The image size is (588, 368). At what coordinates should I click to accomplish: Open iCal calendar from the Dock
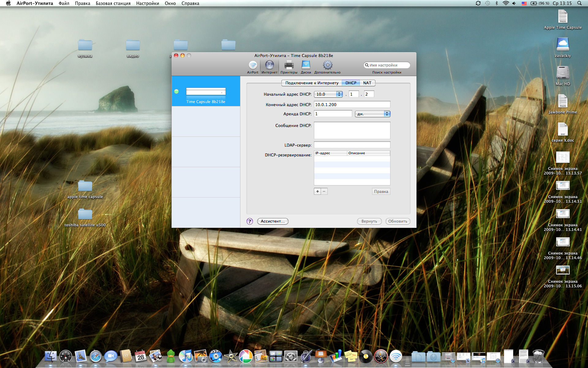coord(141,356)
